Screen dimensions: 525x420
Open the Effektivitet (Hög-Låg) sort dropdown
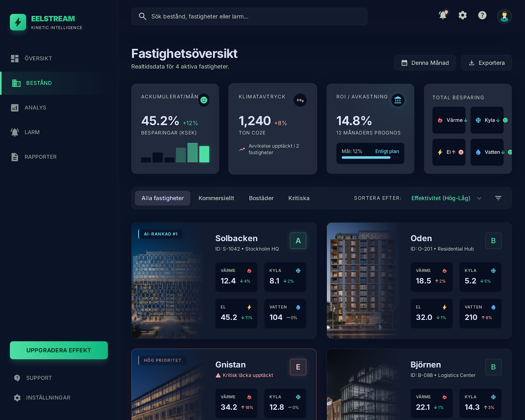[x=446, y=198]
